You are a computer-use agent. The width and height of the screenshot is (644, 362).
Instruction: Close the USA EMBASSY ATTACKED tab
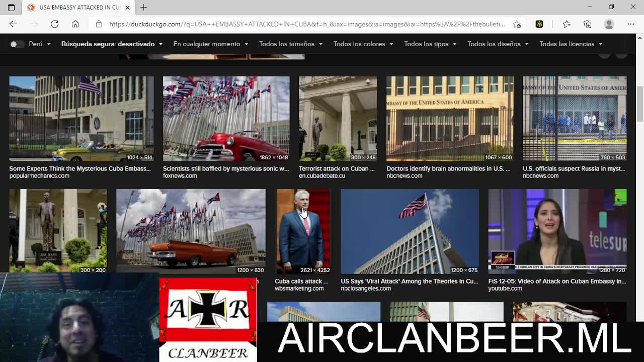[127, 8]
